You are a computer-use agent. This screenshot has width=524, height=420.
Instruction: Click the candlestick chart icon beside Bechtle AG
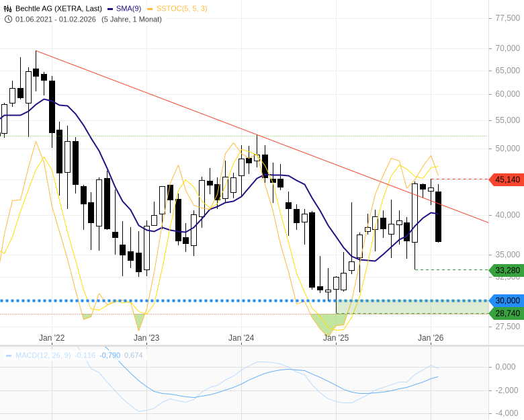coord(8,8)
